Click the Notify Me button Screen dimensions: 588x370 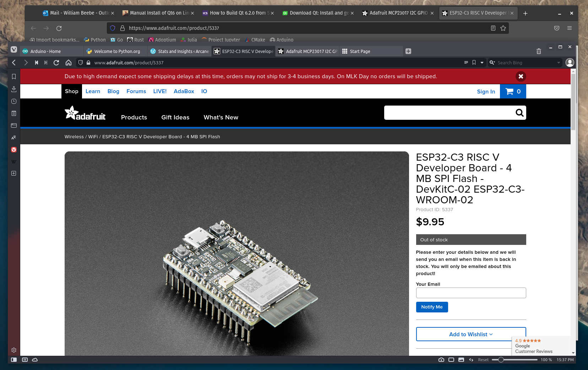[x=432, y=307]
